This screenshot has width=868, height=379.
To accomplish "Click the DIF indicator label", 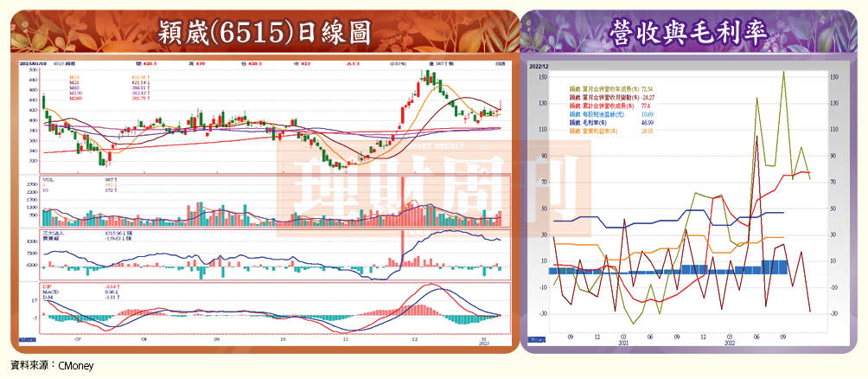I will click(x=46, y=286).
